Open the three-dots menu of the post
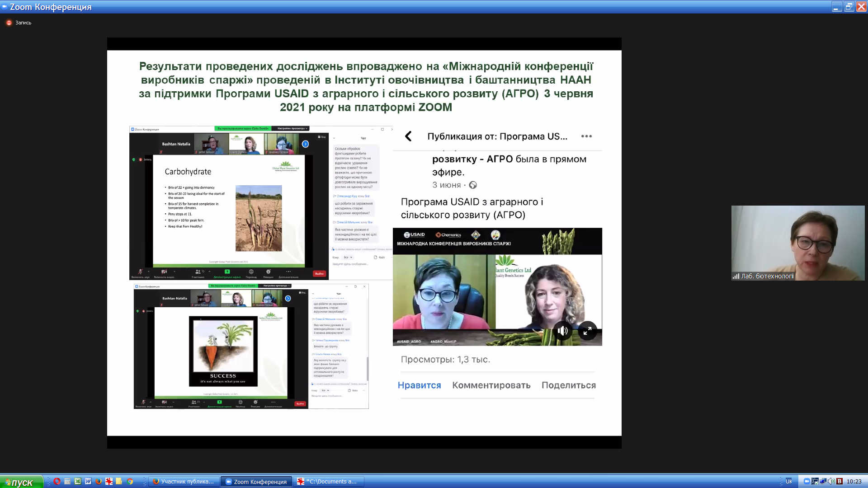This screenshot has width=868, height=488. coord(586,136)
